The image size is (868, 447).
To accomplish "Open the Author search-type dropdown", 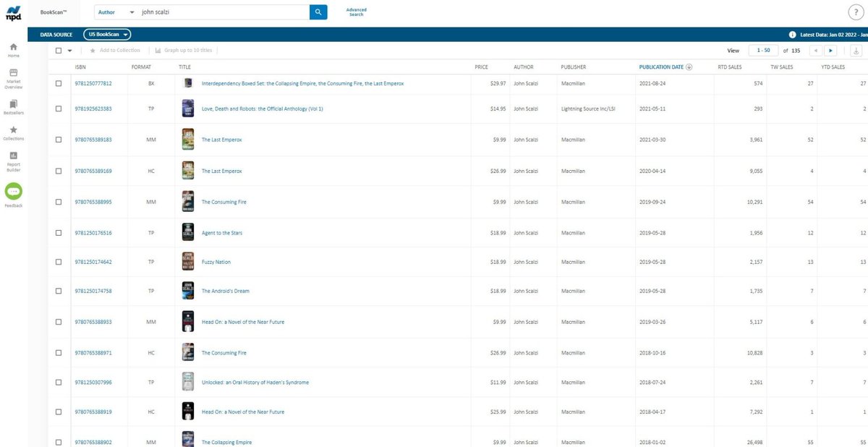I will coord(116,12).
